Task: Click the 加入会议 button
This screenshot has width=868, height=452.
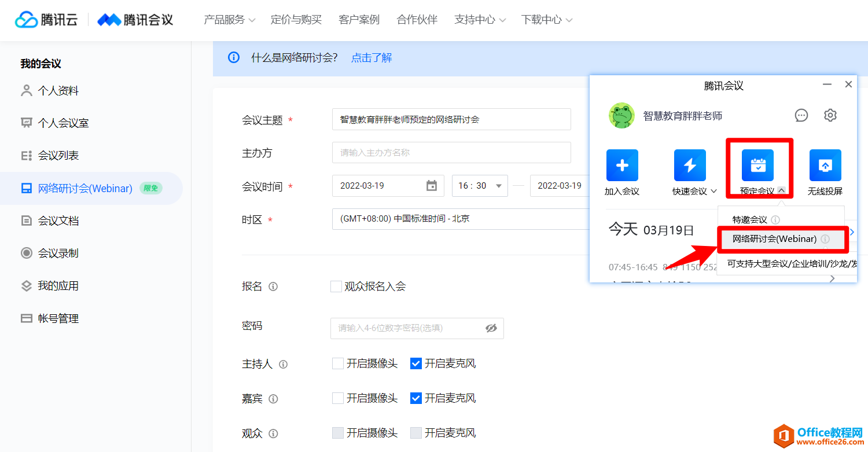Action: tap(622, 166)
